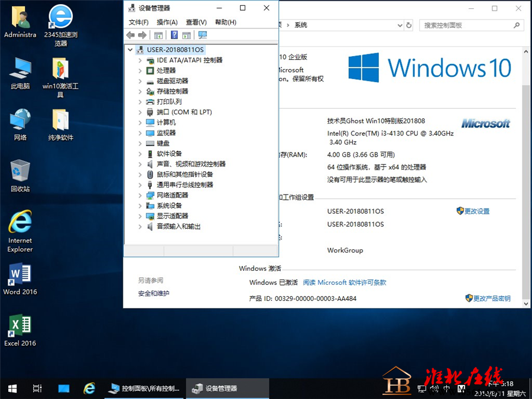532x399 pixels.
Task: Switch to 控制面板 taskbar window button
Action: [x=145, y=388]
